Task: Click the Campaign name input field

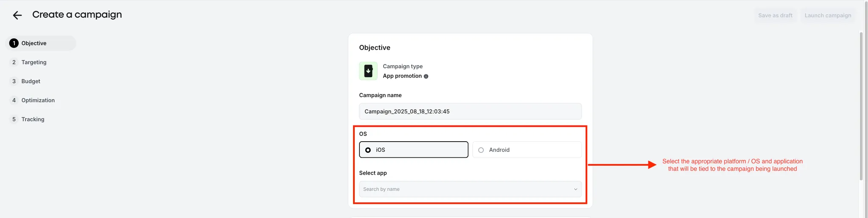Action: [470, 112]
